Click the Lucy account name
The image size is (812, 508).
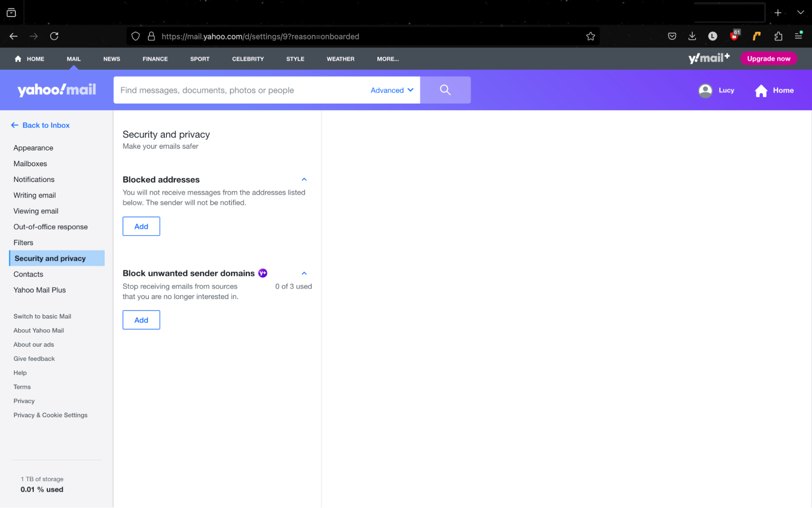click(x=726, y=90)
